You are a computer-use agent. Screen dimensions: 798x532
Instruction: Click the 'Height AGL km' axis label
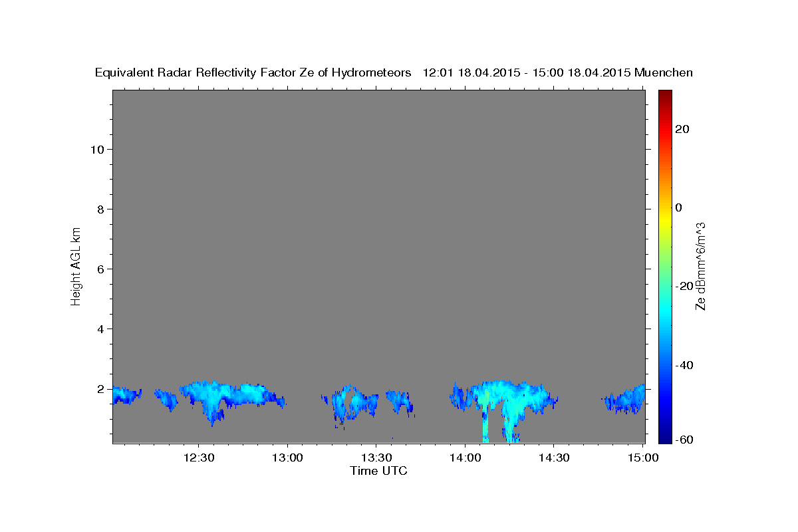(76, 265)
